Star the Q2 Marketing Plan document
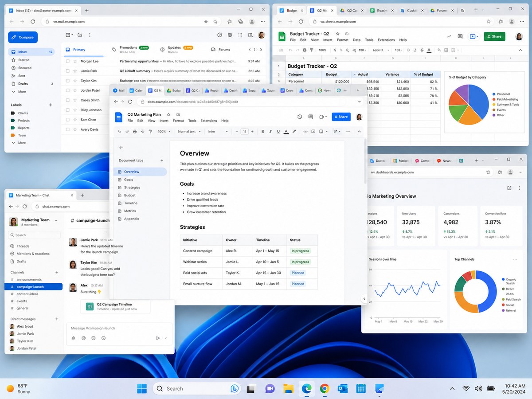 click(x=168, y=114)
